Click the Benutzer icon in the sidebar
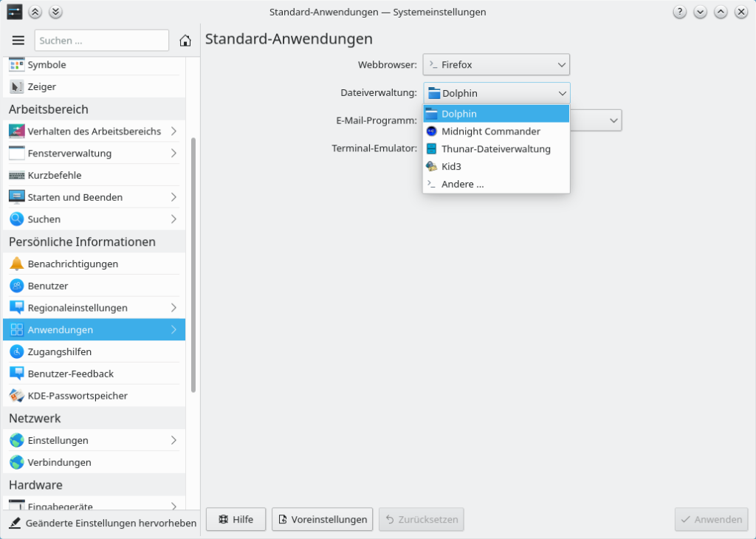This screenshot has height=539, width=756. coord(17,286)
